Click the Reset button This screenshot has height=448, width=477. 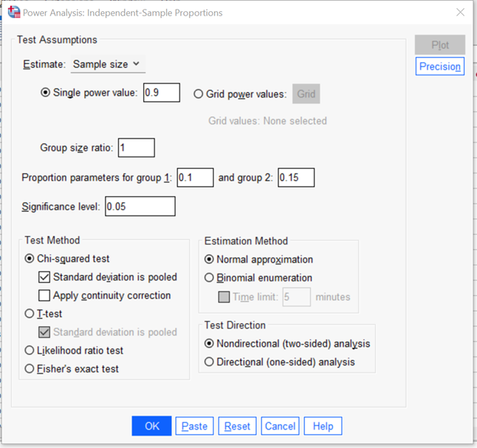pos(238,426)
